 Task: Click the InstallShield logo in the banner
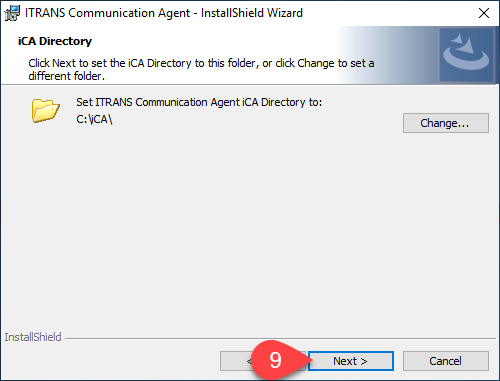[x=466, y=55]
